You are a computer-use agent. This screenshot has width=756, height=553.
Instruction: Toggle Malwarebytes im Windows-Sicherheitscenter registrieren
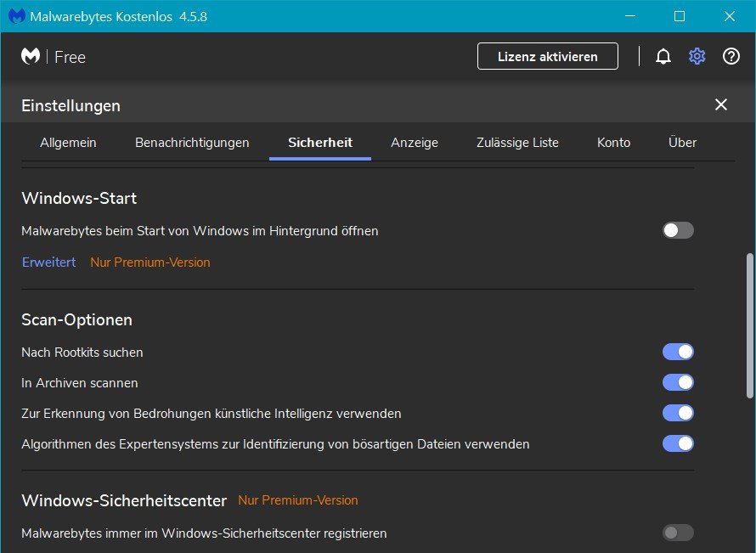click(x=678, y=533)
